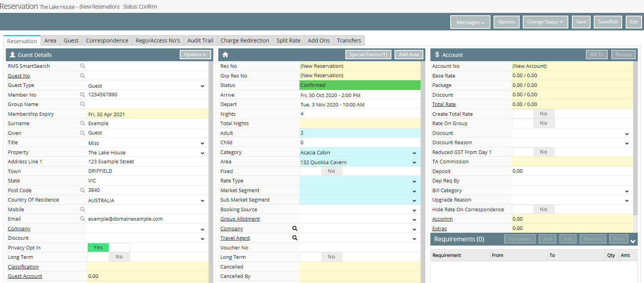The width and height of the screenshot is (644, 283).
Task: Click the Save/Exit button
Action: coord(608,22)
